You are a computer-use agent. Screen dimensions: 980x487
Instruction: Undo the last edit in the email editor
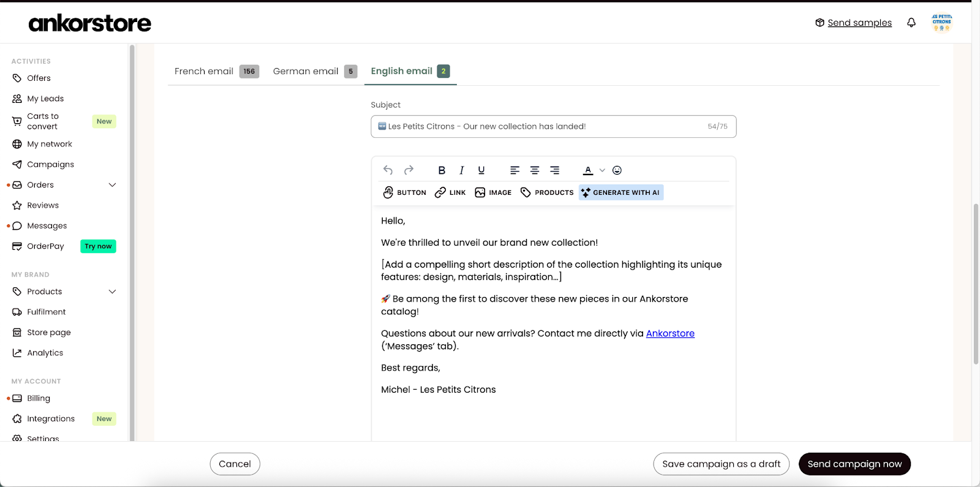pos(388,170)
